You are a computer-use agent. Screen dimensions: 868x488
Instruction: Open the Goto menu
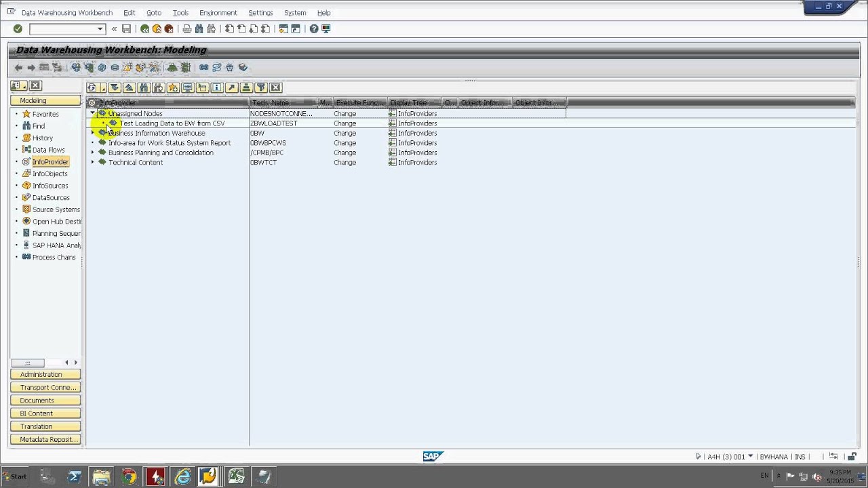154,13
